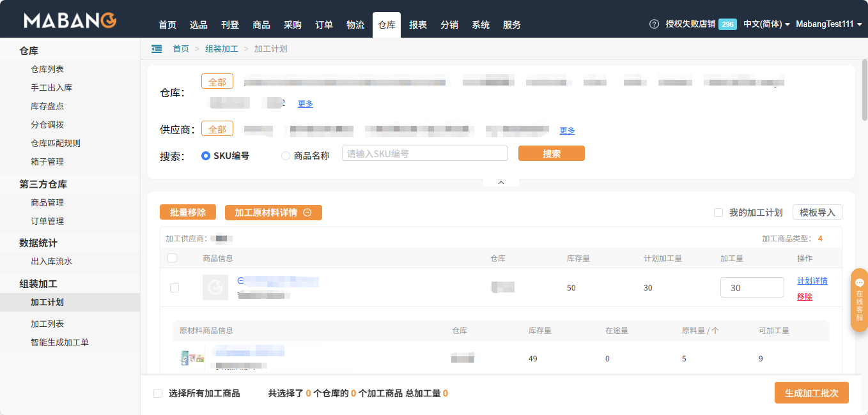Open the 报表 menu
Image resolution: width=868 pixels, height=415 pixels.
(417, 24)
